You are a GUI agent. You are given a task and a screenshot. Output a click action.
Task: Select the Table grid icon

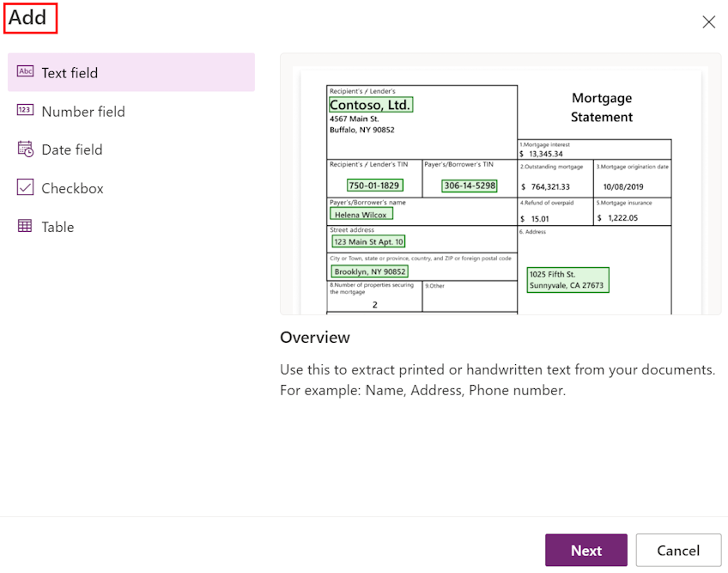point(24,226)
